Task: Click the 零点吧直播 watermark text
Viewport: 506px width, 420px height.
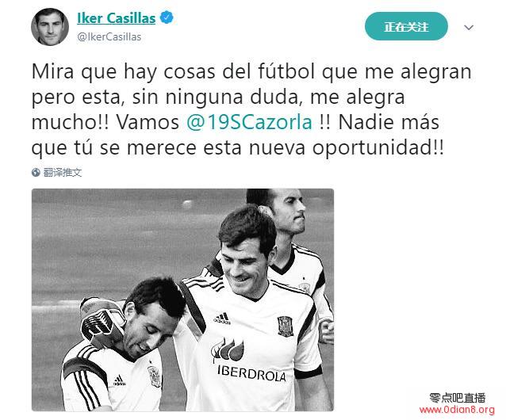Action: 458,398
